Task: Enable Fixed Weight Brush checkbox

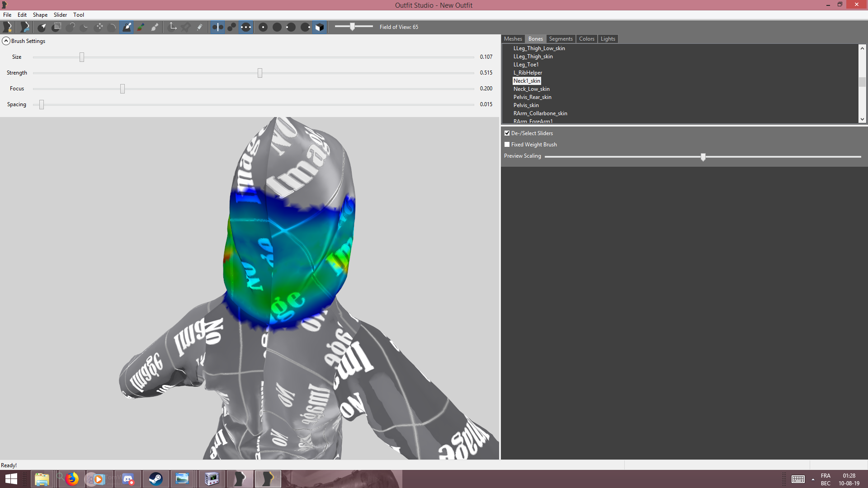Action: point(507,145)
